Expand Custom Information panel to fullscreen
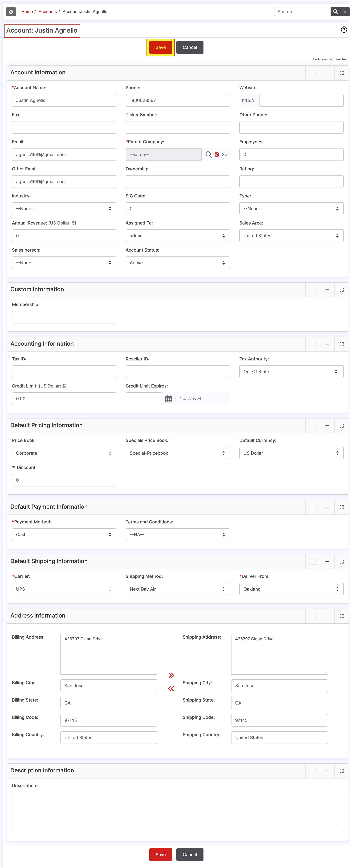 341,290
